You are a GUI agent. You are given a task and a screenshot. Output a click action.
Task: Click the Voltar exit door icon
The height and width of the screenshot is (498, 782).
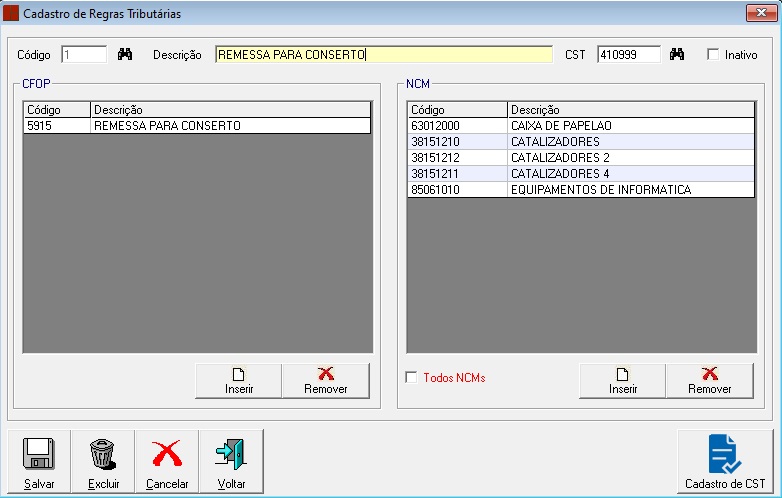231,462
